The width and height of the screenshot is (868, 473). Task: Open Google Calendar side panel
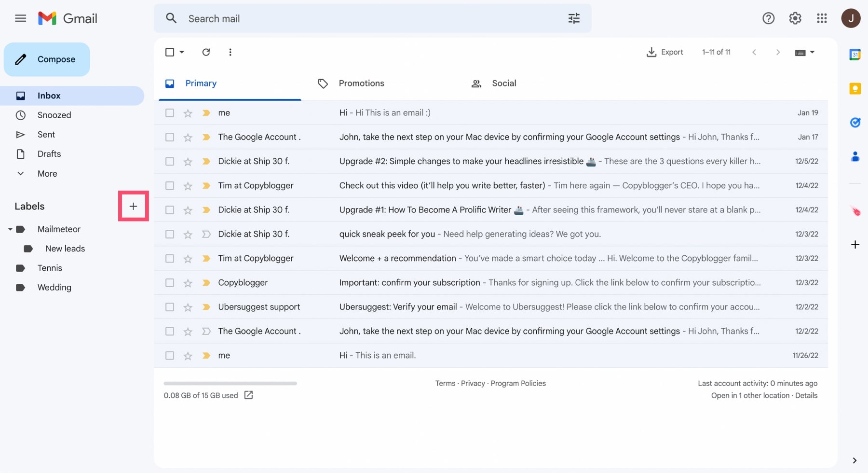[855, 55]
